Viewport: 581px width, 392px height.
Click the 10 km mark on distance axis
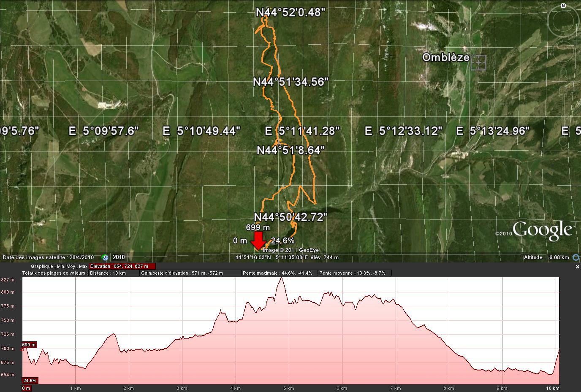tap(553, 388)
